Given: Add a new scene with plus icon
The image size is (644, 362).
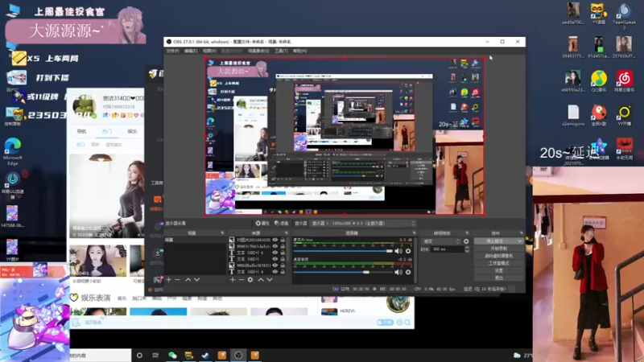Looking at the screenshot, I should click(168, 279).
